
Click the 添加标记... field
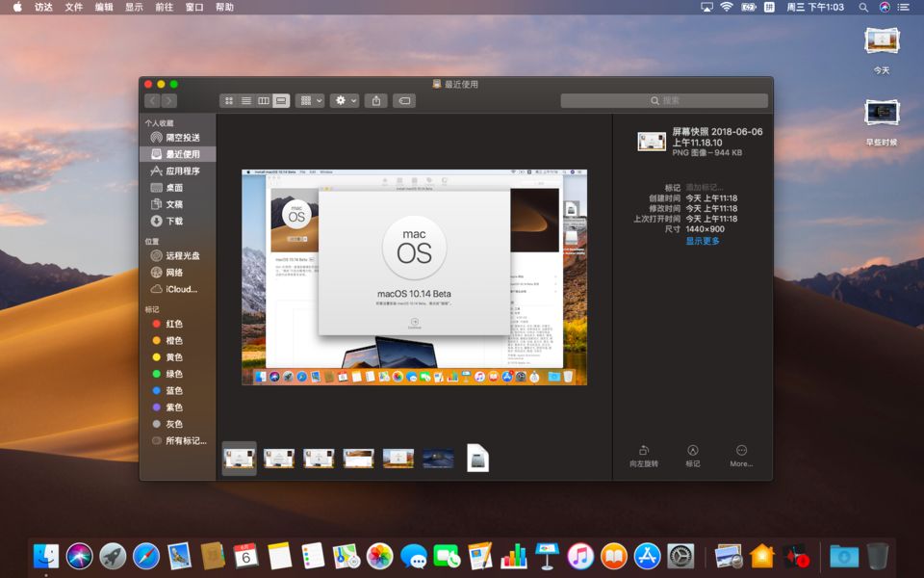pos(705,188)
